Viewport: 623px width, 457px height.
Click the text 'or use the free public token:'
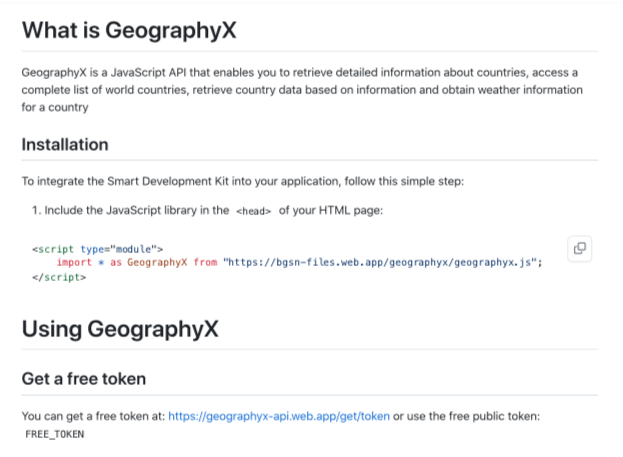466,416
